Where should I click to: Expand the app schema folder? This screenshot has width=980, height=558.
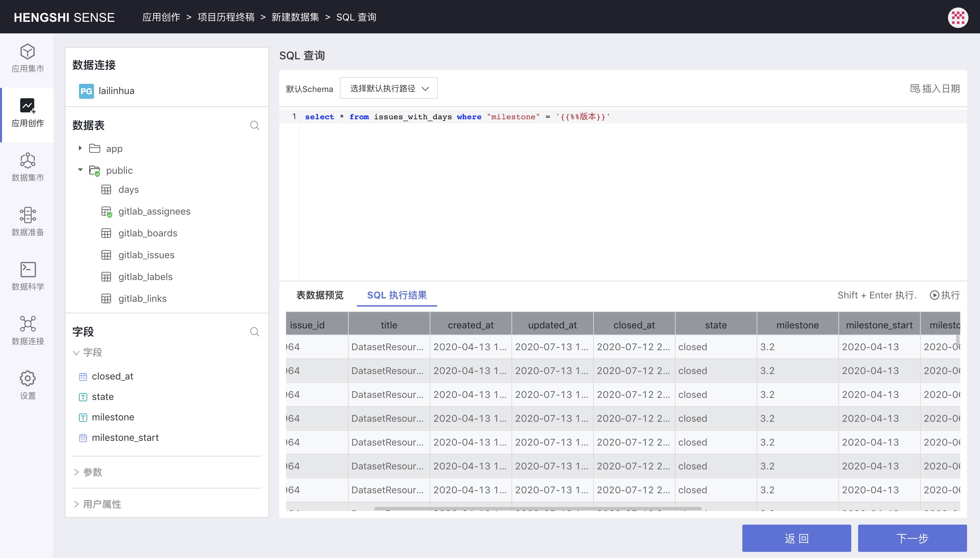[x=80, y=148]
